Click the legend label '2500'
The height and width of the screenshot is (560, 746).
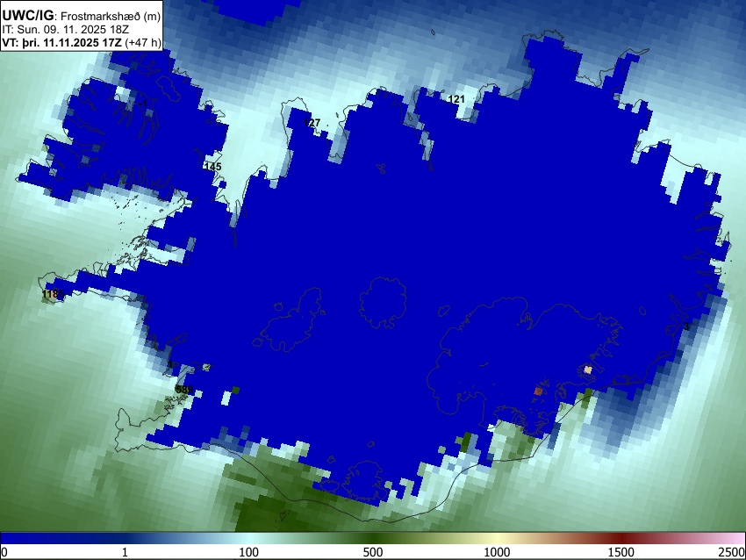tap(733, 552)
